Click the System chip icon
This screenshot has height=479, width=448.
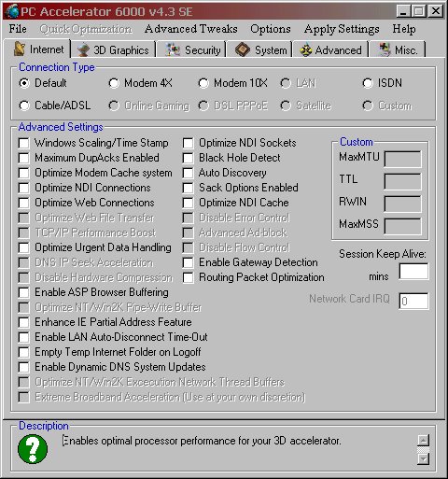[243, 49]
